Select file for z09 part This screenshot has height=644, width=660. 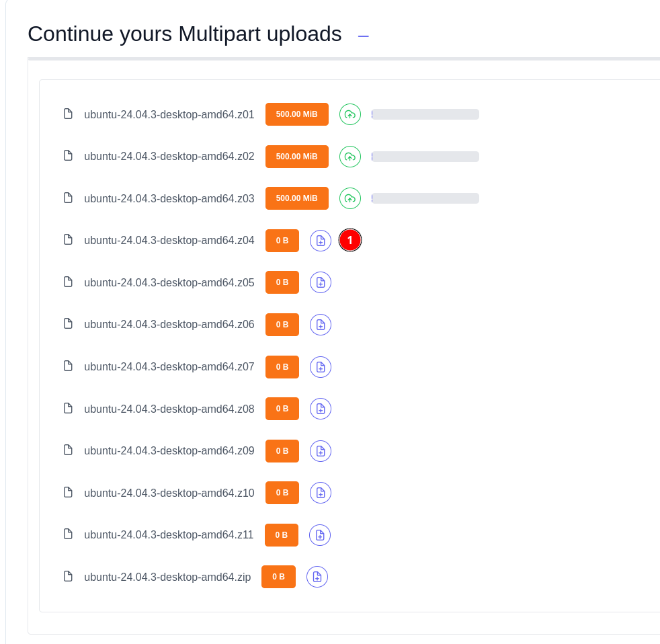click(x=321, y=451)
